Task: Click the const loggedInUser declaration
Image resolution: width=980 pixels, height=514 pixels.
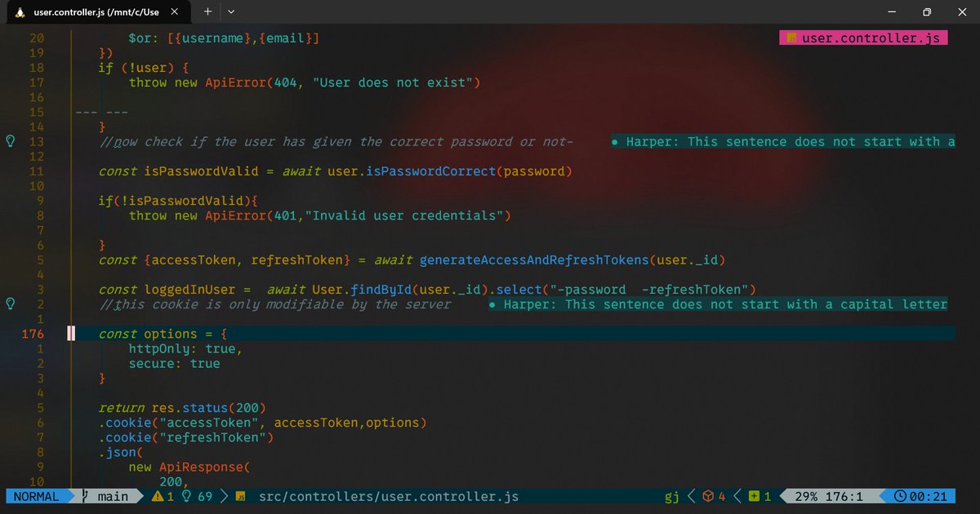Action: 427,290
